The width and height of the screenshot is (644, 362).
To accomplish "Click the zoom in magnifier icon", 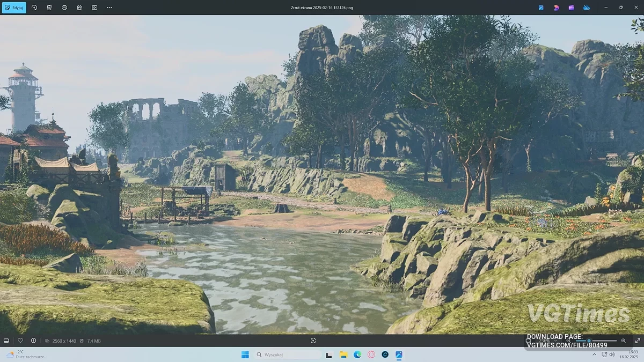I will point(624,341).
